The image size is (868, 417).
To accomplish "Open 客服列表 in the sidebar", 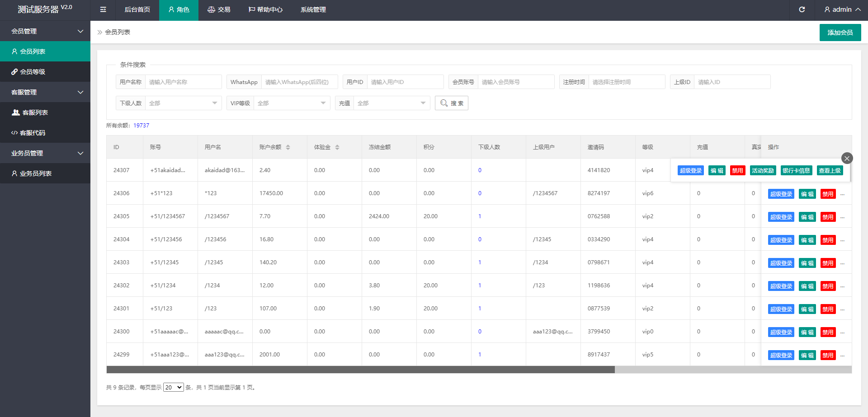I will (45, 112).
